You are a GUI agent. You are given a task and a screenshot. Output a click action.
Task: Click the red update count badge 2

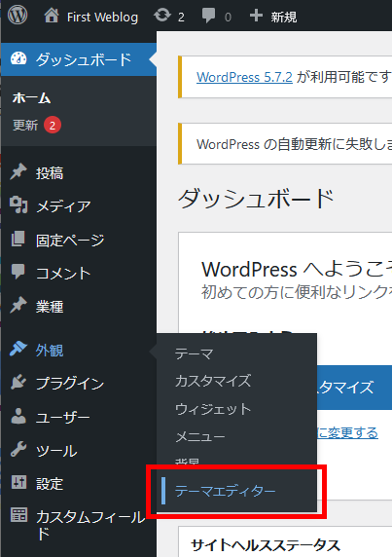pyautogui.click(x=53, y=125)
